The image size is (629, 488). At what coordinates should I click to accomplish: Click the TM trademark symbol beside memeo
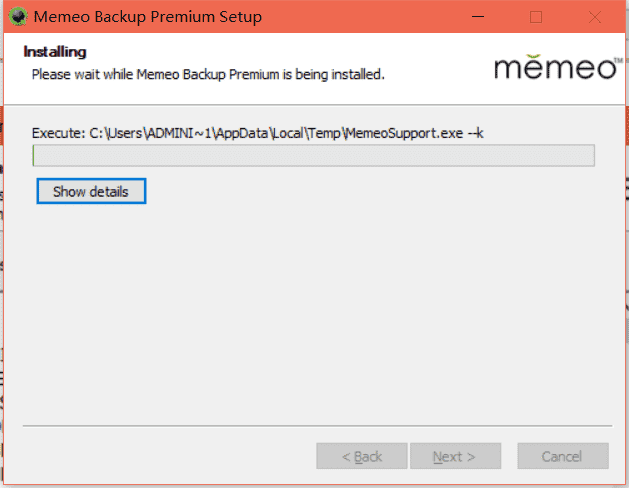[618, 61]
